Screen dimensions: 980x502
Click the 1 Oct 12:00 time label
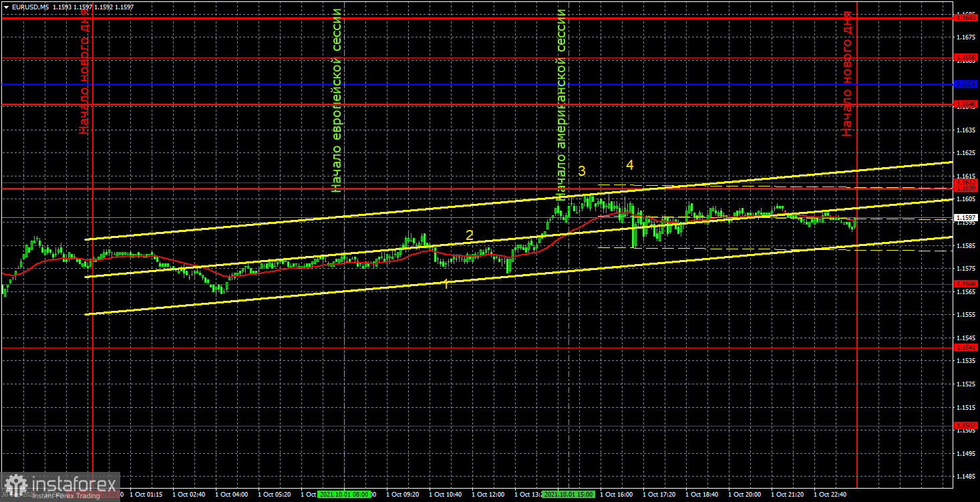[489, 495]
